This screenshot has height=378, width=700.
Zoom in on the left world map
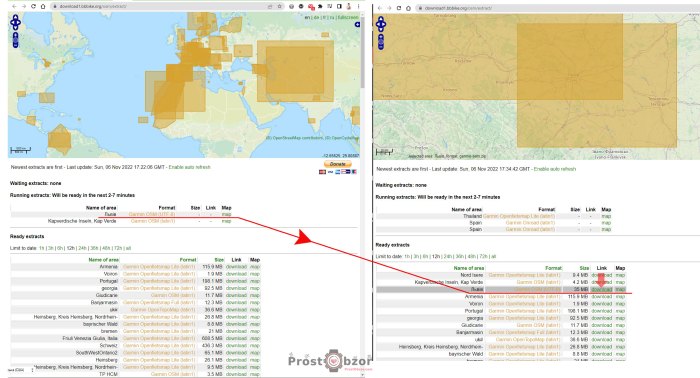coord(16,35)
